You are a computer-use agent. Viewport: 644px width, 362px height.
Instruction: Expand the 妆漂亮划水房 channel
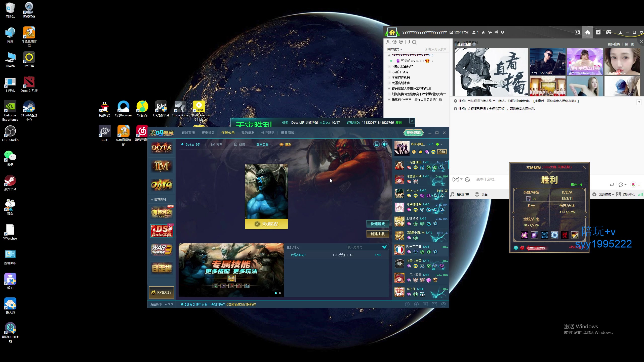coord(389,83)
